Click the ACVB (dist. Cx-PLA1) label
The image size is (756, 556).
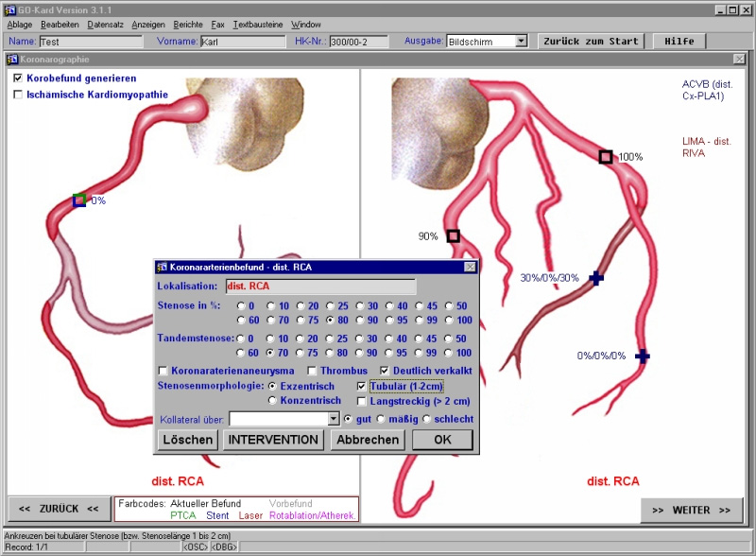pos(707,90)
